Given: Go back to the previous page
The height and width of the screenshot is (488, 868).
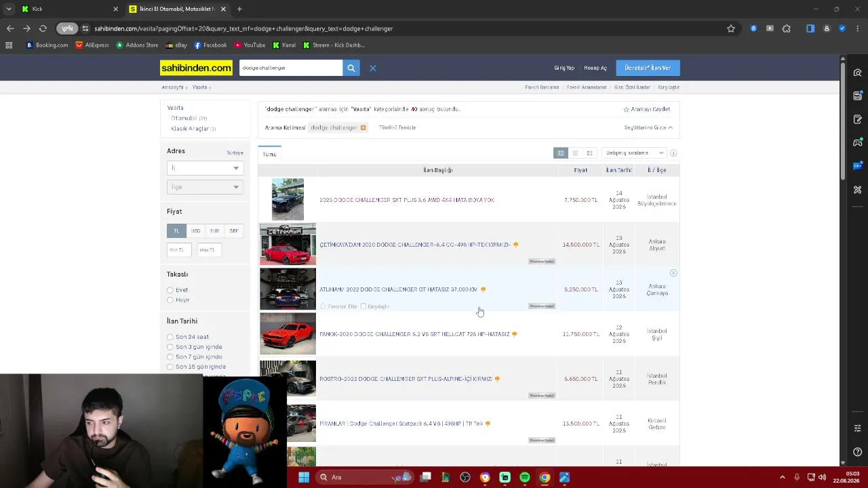Looking at the screenshot, I should click(10, 28).
